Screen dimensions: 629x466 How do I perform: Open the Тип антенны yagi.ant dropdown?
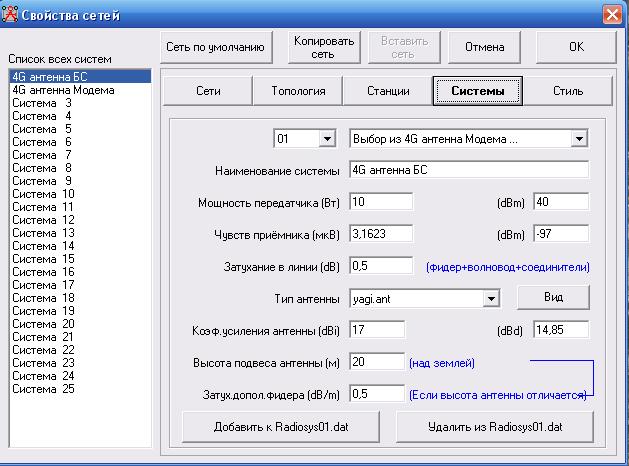(491, 299)
